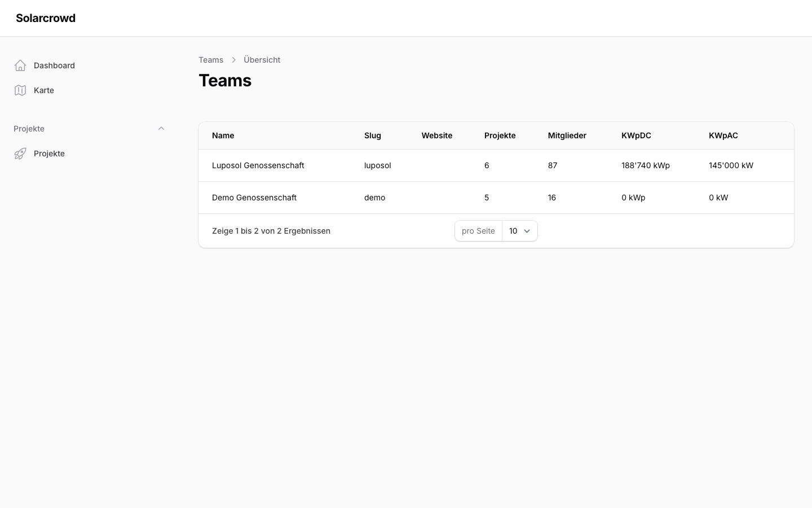Image resolution: width=812 pixels, height=508 pixels.
Task: Click the Mitglieder column header
Action: 567,135
